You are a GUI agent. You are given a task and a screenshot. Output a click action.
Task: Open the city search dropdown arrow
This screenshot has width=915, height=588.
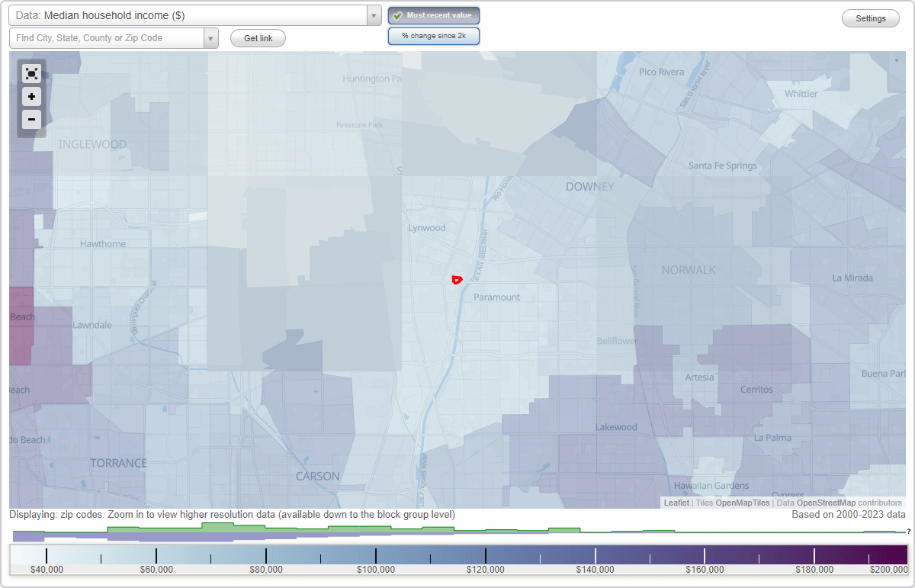(211, 37)
